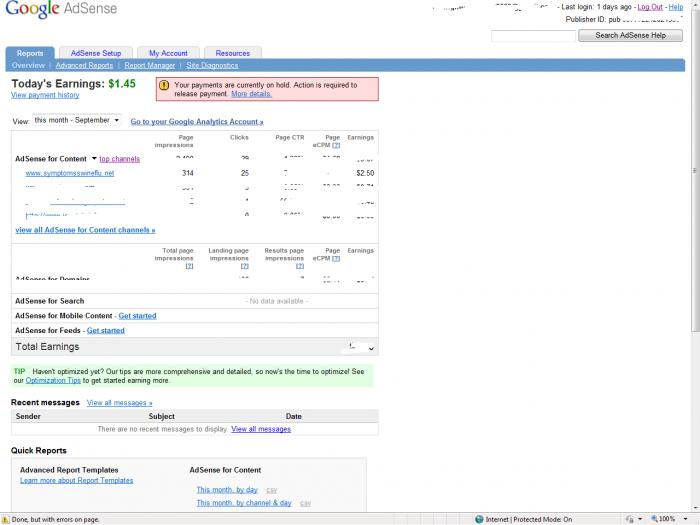The height and width of the screenshot is (525, 700).
Task: Click the Internet zone globe icon in status bar
Action: click(x=479, y=519)
